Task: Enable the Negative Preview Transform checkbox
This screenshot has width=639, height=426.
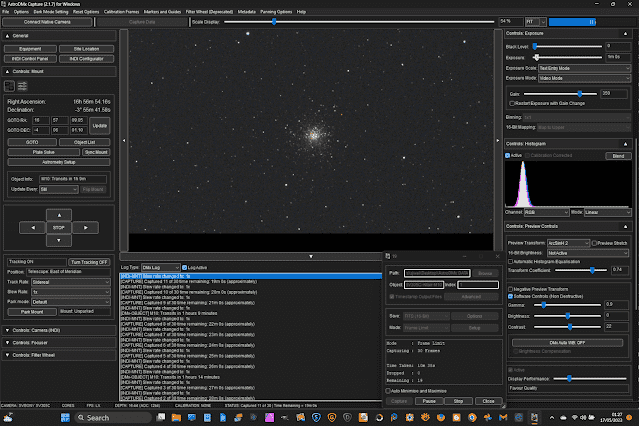Action: [x=509, y=289]
